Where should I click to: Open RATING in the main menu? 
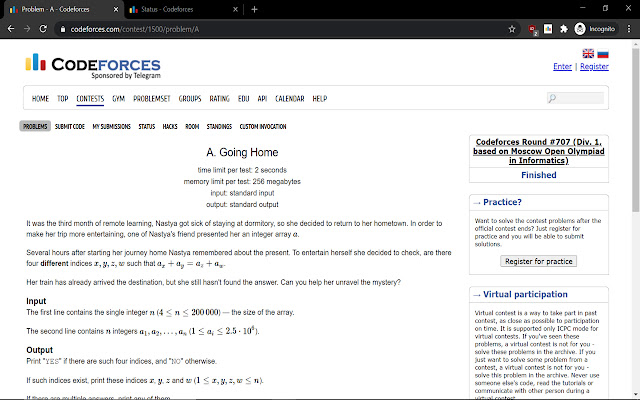click(x=219, y=98)
